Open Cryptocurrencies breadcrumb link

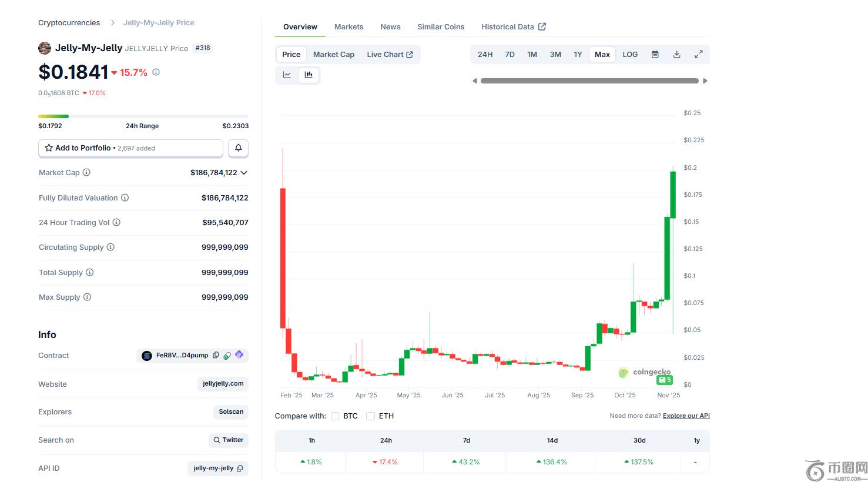click(x=69, y=23)
